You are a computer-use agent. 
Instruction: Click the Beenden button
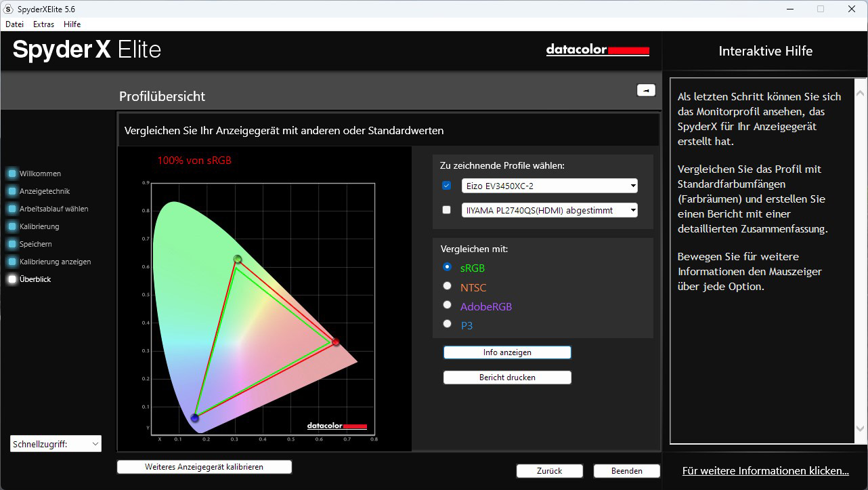627,470
